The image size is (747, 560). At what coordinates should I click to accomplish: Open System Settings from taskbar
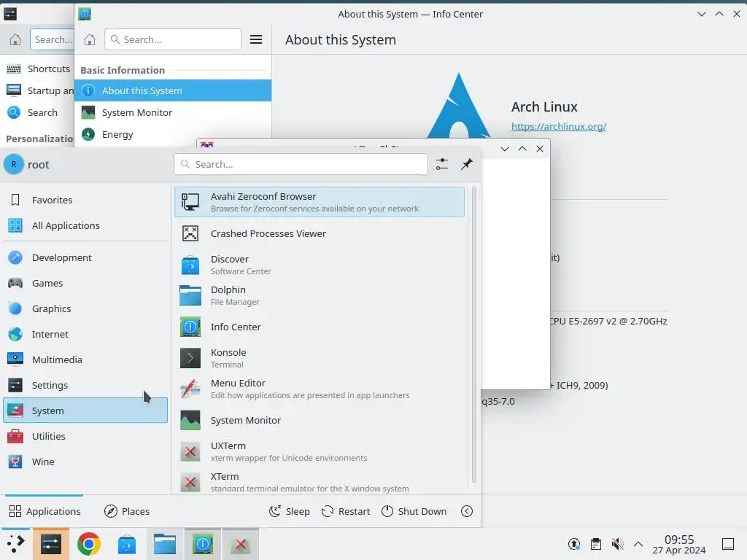51,544
